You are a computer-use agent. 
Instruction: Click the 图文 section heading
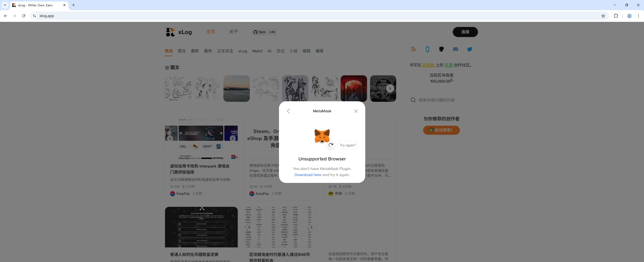pos(172,68)
